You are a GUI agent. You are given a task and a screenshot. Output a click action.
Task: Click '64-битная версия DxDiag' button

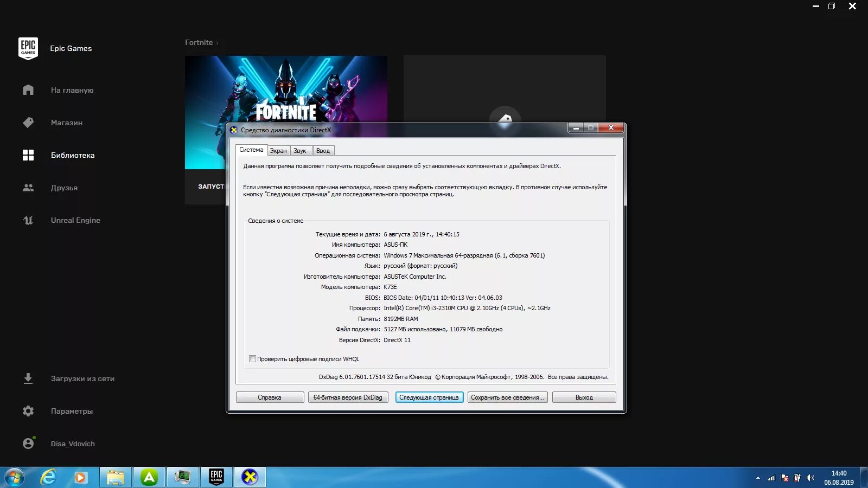[348, 397]
